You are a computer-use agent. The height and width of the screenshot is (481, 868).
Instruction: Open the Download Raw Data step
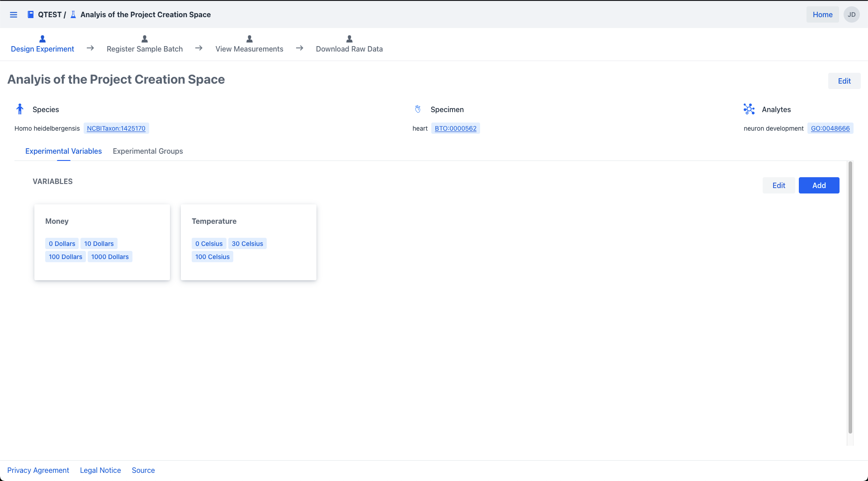point(349,49)
